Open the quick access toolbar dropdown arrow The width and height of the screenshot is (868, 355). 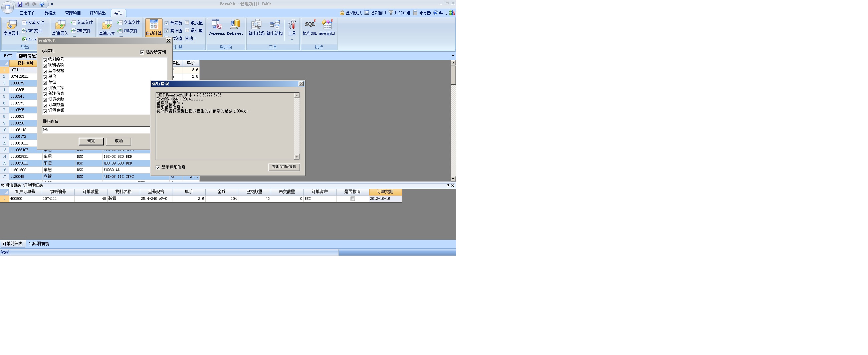pyautogui.click(x=52, y=4)
